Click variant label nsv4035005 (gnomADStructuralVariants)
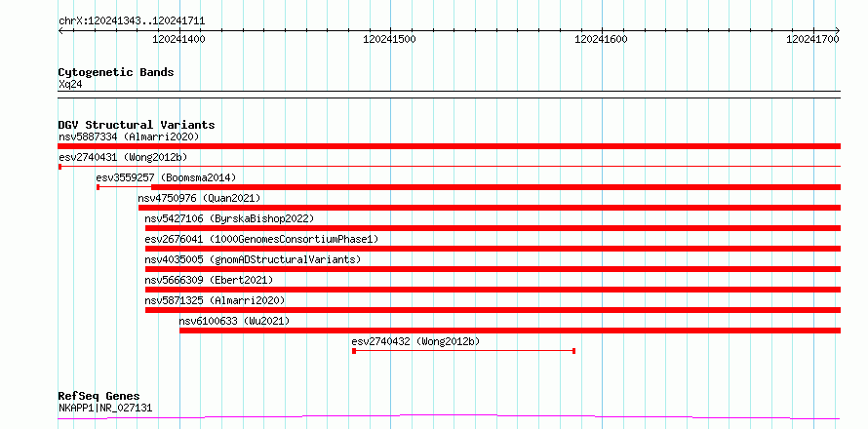Viewport: 868px width, 429px height. pos(253,259)
